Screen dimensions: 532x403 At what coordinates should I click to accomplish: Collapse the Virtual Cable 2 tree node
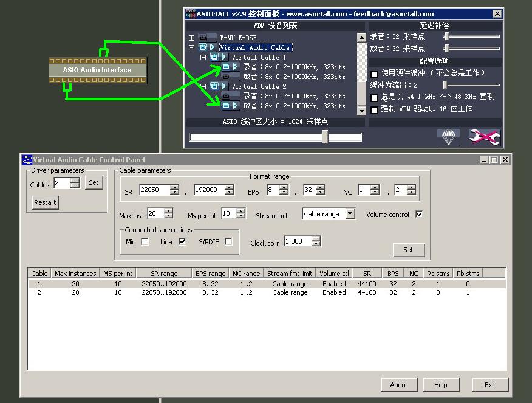[203, 86]
